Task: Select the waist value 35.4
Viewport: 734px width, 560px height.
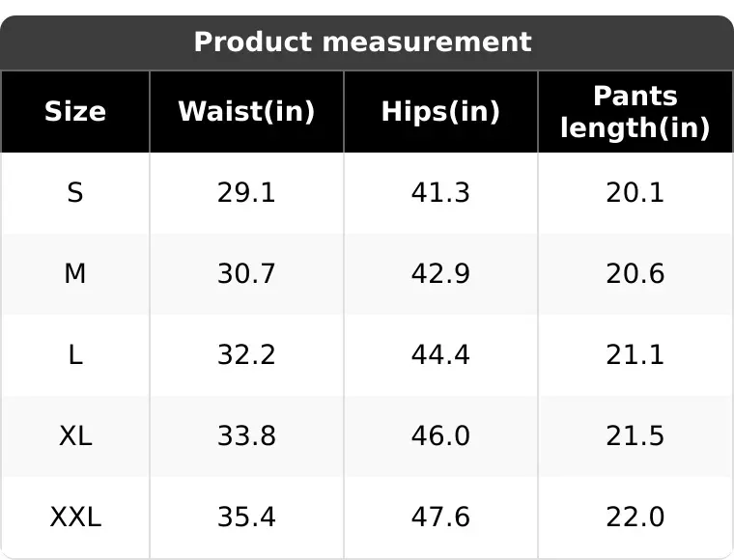Action: pos(246,518)
